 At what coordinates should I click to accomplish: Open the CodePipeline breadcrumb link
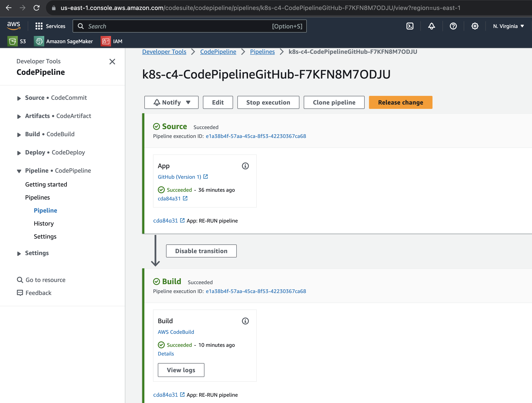218,52
